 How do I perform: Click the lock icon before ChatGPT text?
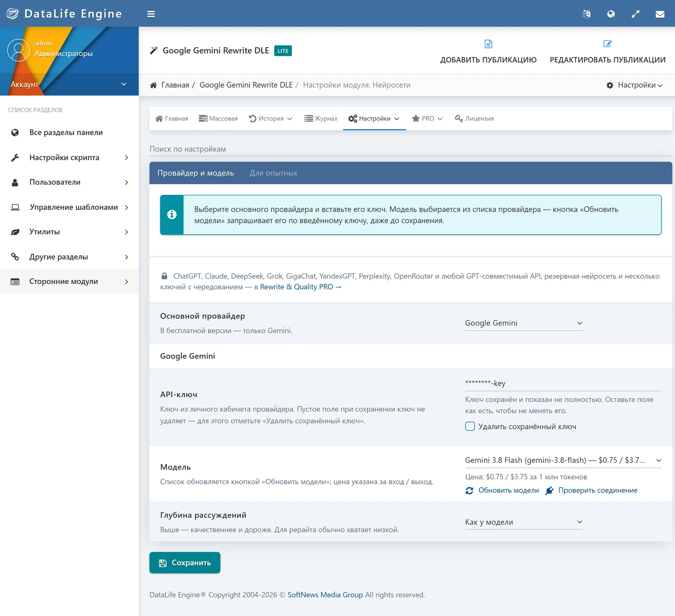click(x=165, y=276)
